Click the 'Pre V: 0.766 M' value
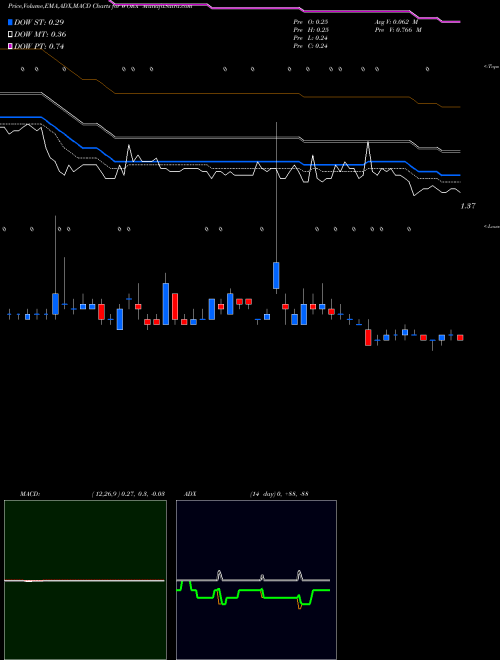 (x=398, y=30)
